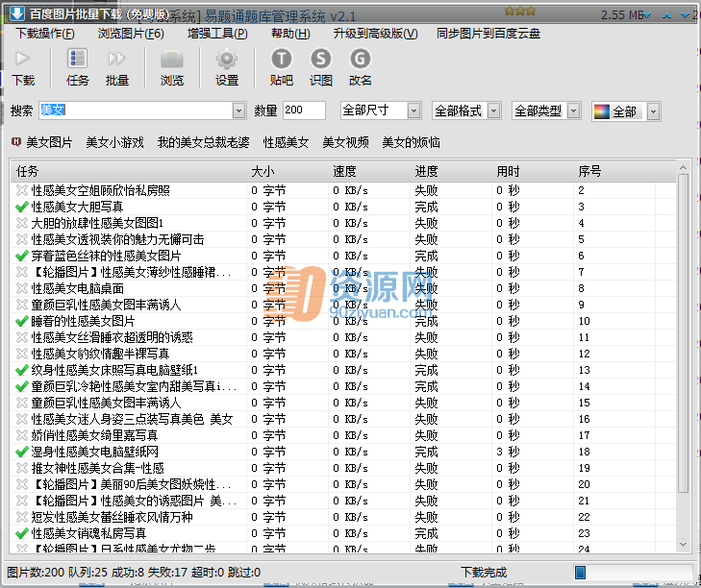
Task: Click failed X icon of 性感美女丝滑睡衣超透明的诱惑
Action: [x=21, y=338]
